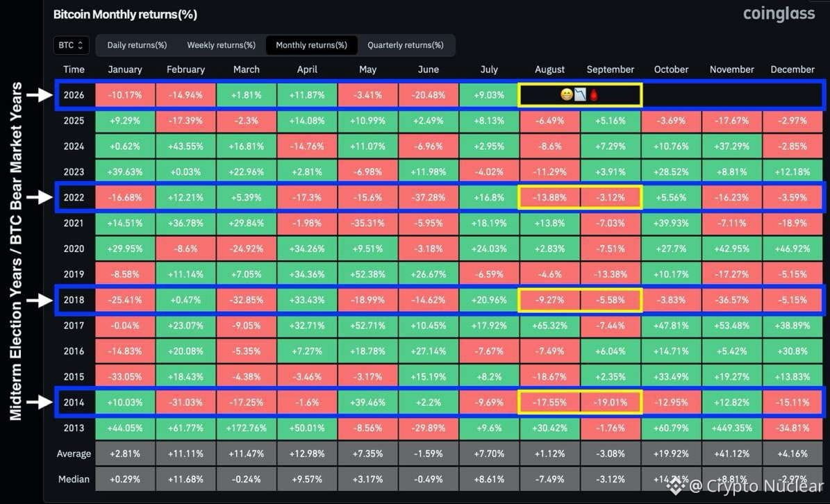Click the April column header

pyautogui.click(x=307, y=69)
